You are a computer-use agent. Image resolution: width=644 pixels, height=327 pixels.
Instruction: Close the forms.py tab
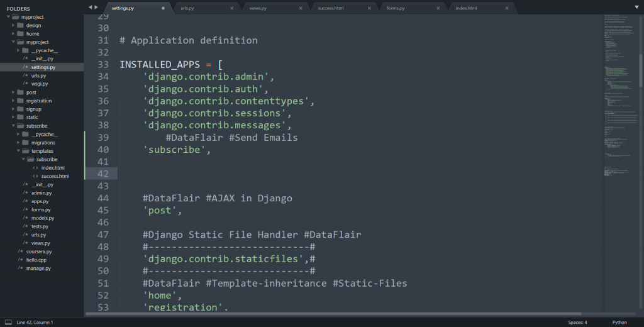438,8
